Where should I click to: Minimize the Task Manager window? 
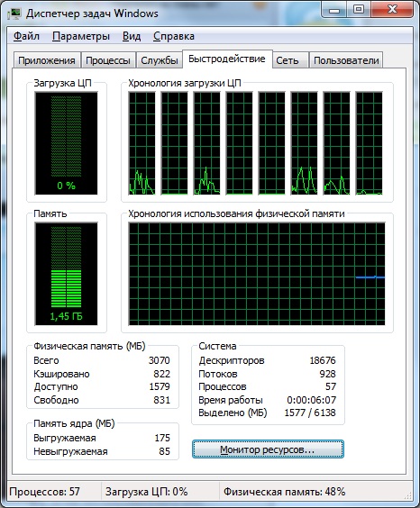tap(334, 9)
